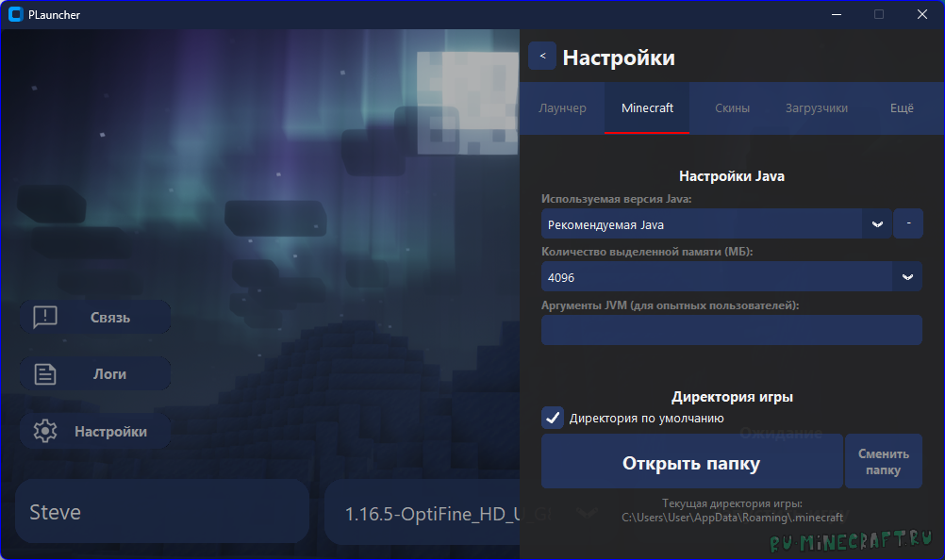Go to the Загрузчики tab

(817, 107)
